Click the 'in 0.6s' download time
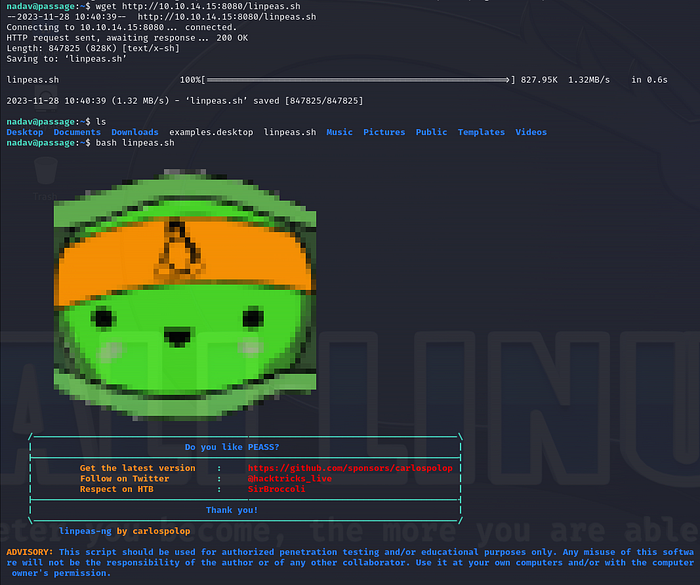The image size is (700, 585). [x=649, y=80]
